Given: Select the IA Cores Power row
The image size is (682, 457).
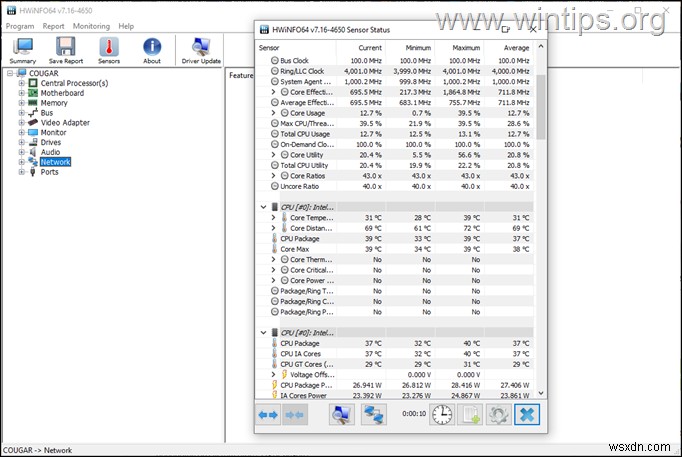Looking at the screenshot, I should pyautogui.click(x=395, y=395).
